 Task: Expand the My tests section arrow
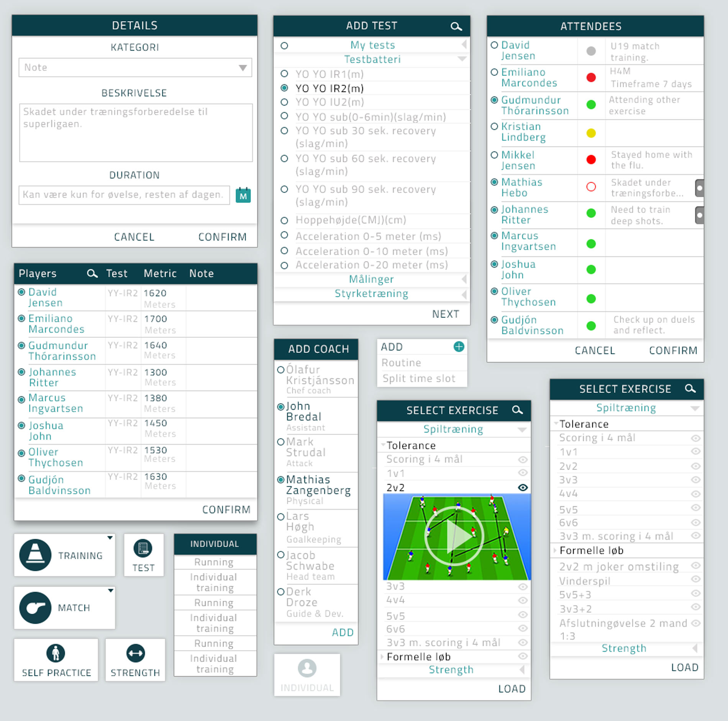pyautogui.click(x=464, y=44)
